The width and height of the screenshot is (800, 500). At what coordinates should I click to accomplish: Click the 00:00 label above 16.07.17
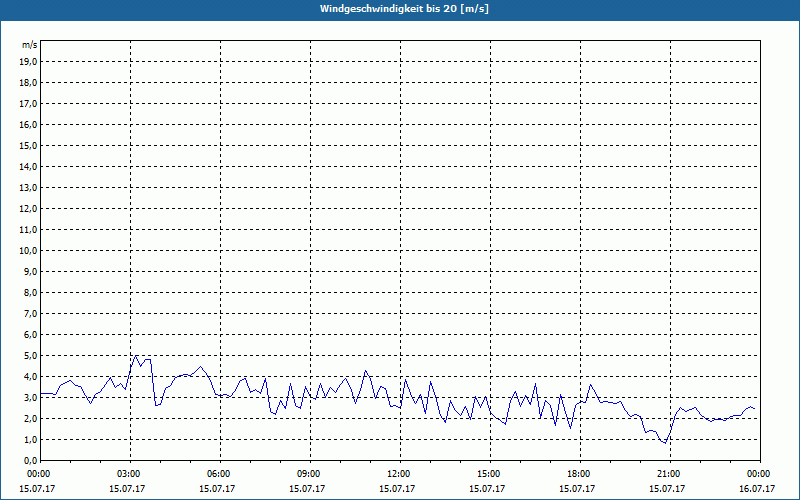coord(760,474)
